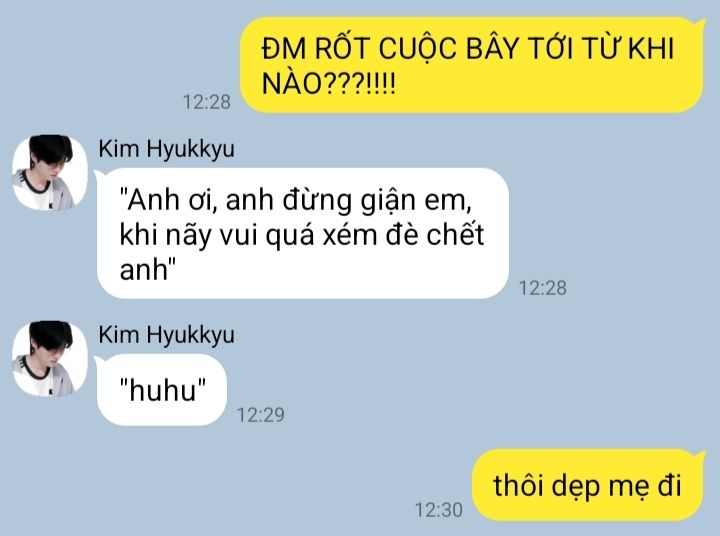Click the word "KHI" in the top yellow message
The image size is (720, 536).
pos(651,48)
